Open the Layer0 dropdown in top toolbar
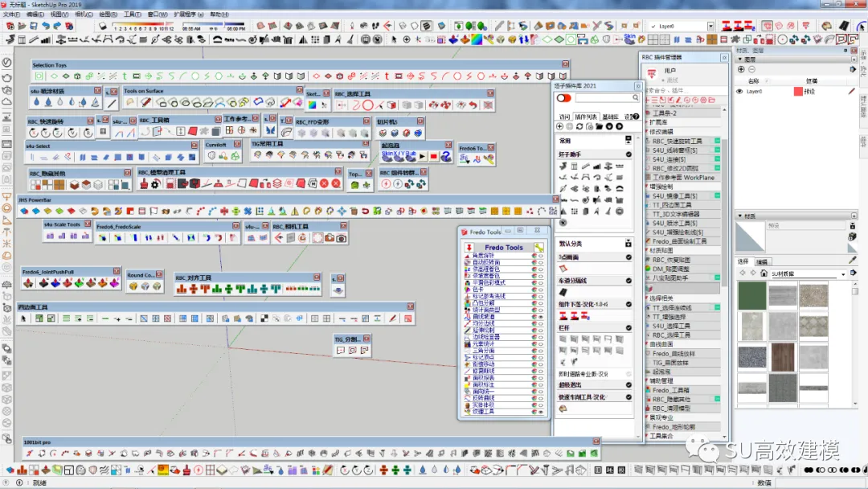 point(710,26)
